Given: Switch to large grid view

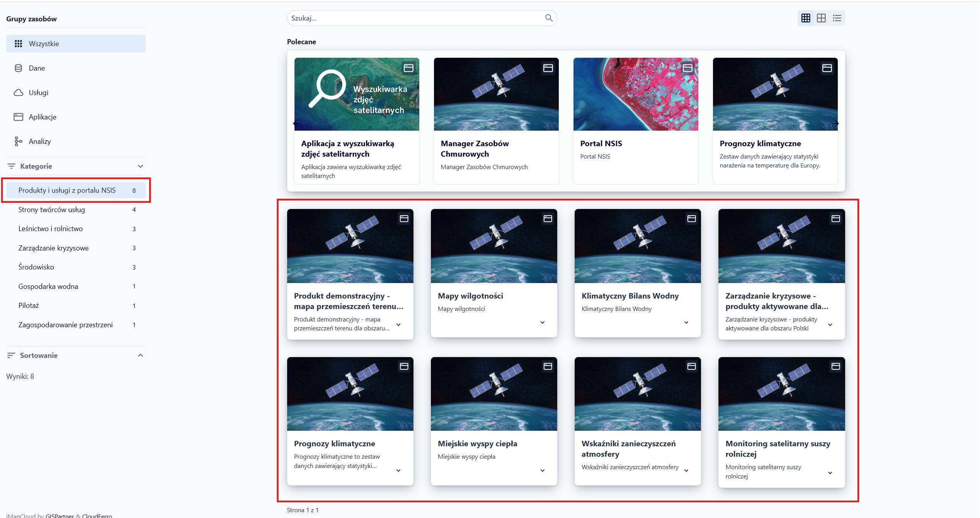Looking at the screenshot, I should coord(821,18).
